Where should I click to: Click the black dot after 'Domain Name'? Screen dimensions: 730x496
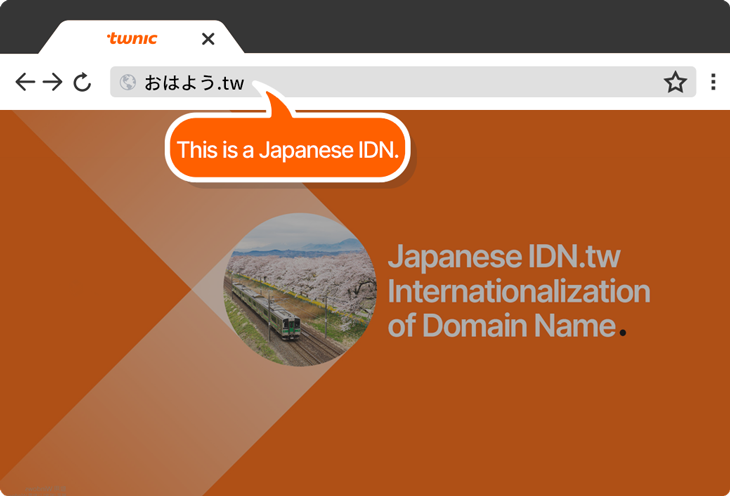point(623,332)
